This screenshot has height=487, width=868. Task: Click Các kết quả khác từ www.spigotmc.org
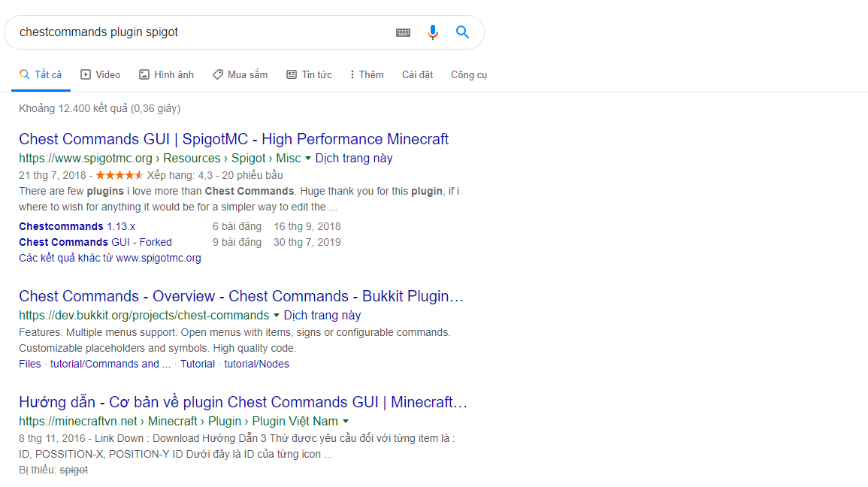(x=110, y=258)
